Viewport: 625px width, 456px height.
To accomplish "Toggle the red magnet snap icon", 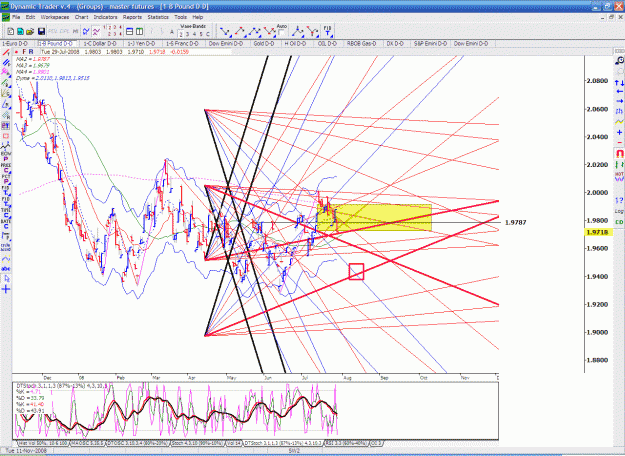I will [619, 153].
